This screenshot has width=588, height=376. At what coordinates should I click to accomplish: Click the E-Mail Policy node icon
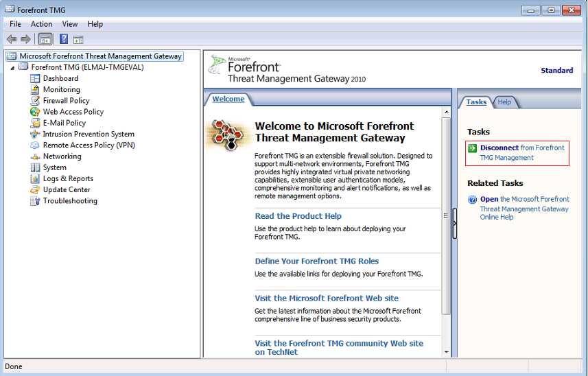click(35, 123)
